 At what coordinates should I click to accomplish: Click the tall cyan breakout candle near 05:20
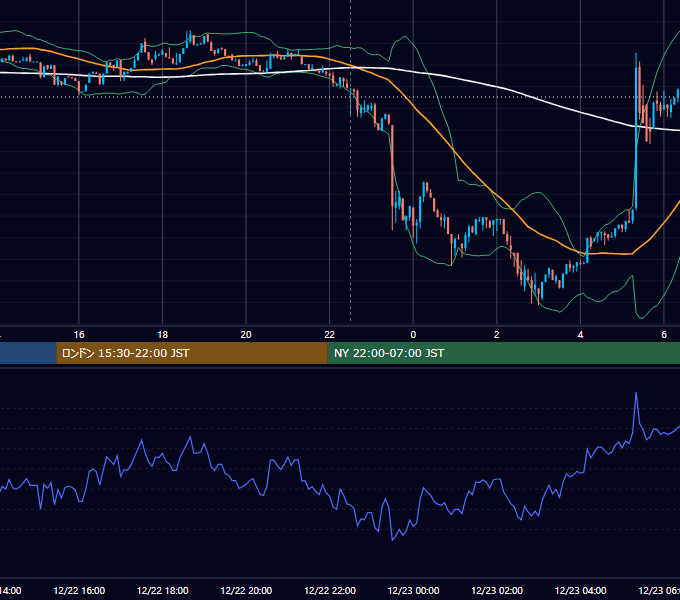coord(636,132)
